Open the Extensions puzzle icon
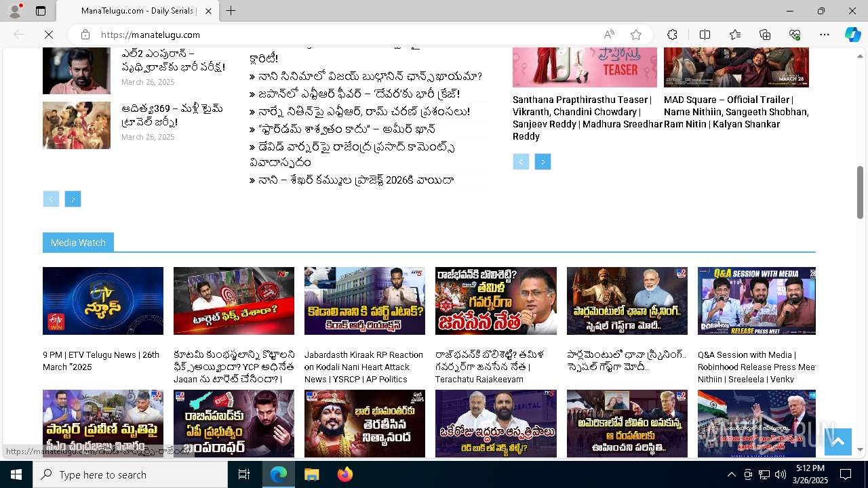Viewport: 868px width, 488px height. [672, 35]
